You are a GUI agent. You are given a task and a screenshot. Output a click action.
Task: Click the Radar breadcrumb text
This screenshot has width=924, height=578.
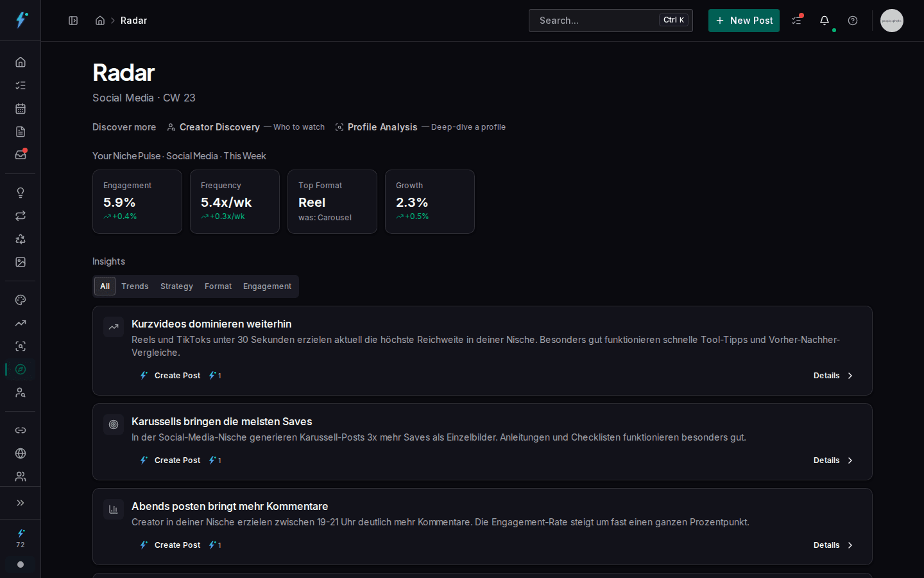tap(134, 21)
